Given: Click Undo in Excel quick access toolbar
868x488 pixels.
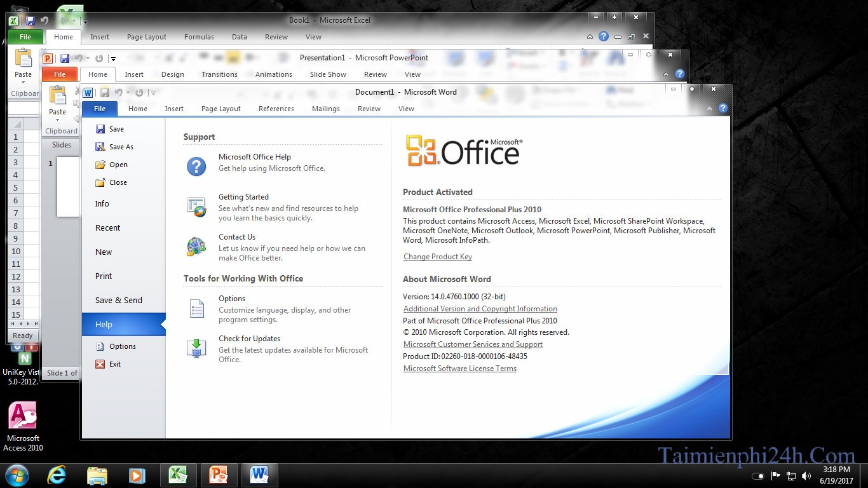Looking at the screenshot, I should pyautogui.click(x=44, y=21).
